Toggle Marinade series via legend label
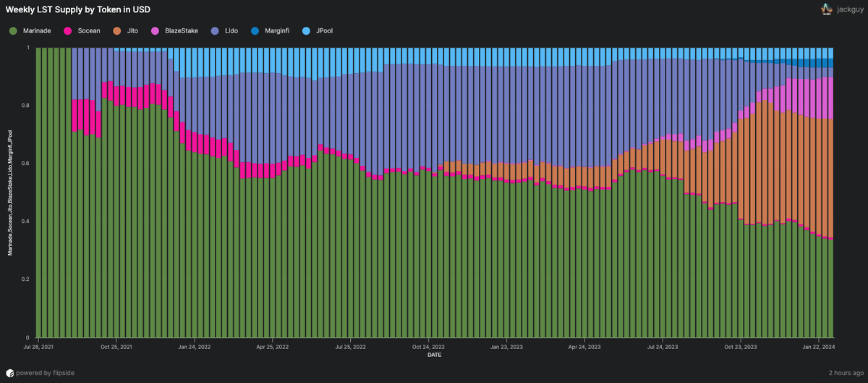The width and height of the screenshot is (868, 383). 38,30
